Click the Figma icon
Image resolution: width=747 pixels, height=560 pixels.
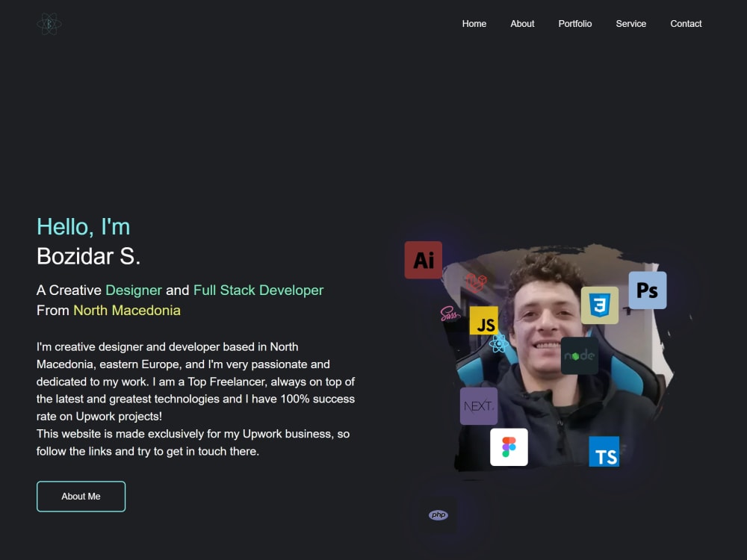(509, 447)
